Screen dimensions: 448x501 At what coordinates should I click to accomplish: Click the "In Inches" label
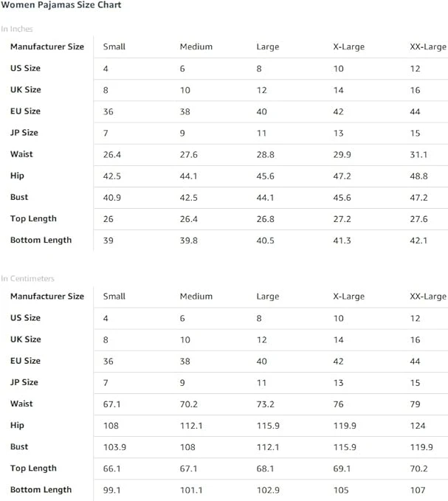pos(17,29)
